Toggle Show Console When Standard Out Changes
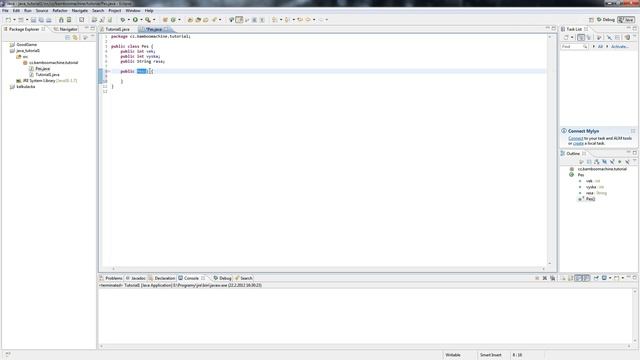The image size is (640, 360). point(578,278)
